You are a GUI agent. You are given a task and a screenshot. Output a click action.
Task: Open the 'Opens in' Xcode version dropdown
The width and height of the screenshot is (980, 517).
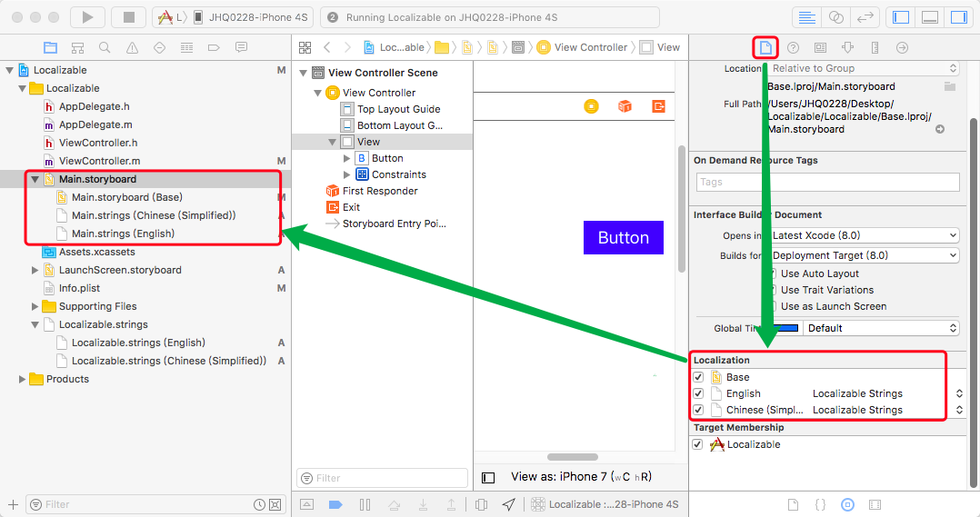pyautogui.click(x=864, y=235)
